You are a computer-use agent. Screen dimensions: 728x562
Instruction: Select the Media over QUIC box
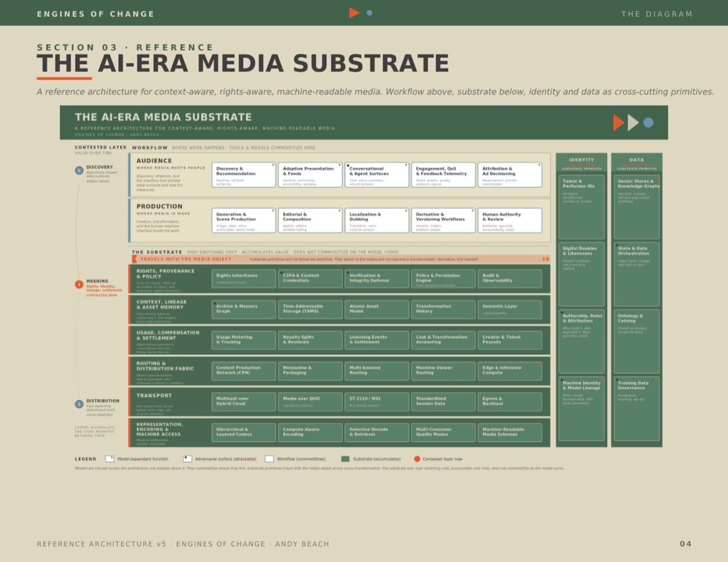[311, 402]
